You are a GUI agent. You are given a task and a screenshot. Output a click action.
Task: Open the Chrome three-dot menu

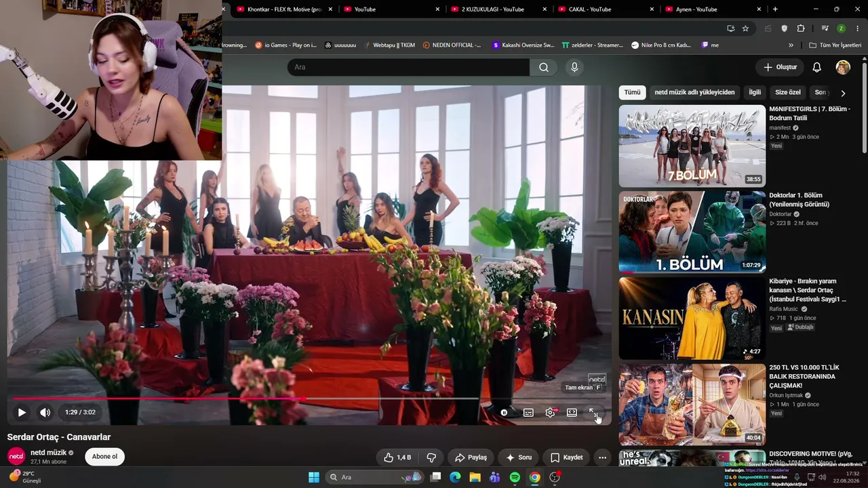[857, 28]
